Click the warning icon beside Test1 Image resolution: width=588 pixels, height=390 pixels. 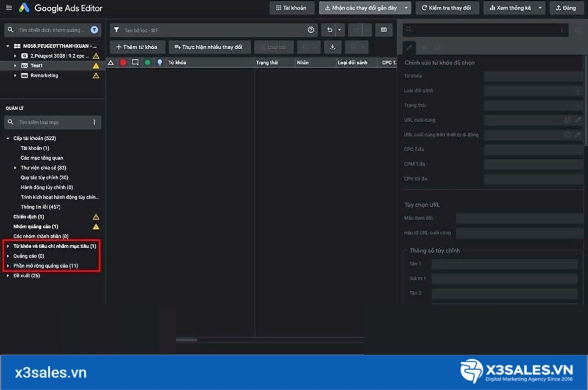[x=96, y=66]
